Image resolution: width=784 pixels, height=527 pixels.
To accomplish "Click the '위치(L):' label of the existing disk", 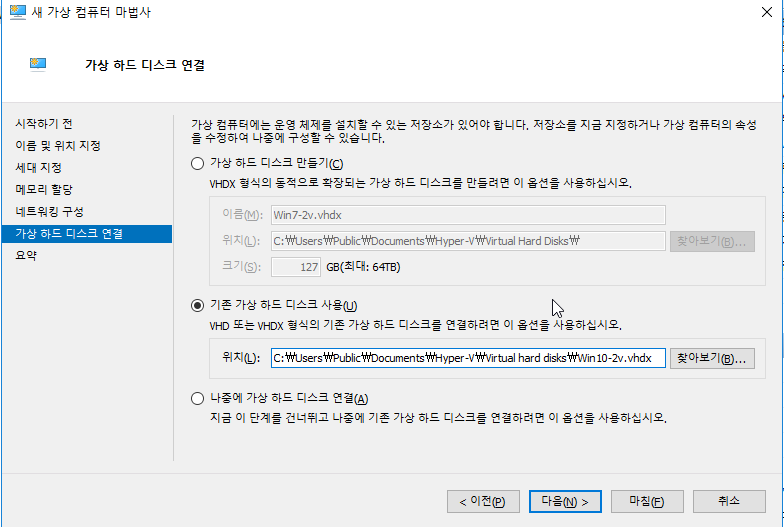I will (241, 358).
